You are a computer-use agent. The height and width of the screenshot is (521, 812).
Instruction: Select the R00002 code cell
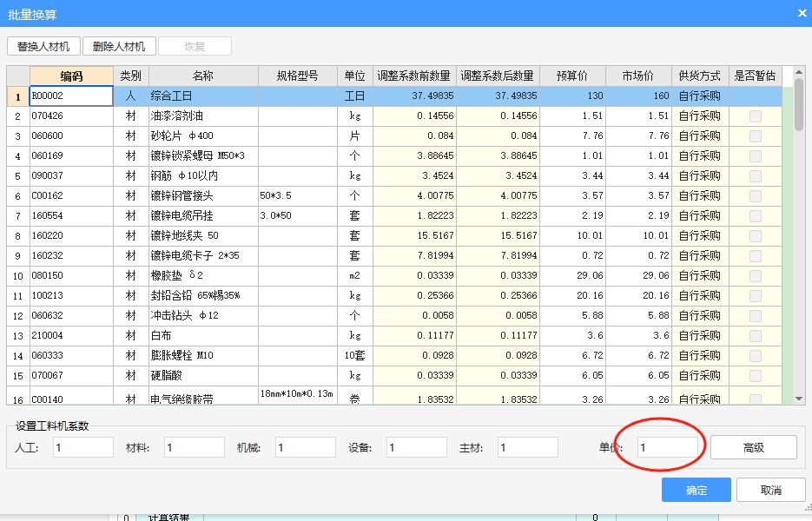click(71, 96)
